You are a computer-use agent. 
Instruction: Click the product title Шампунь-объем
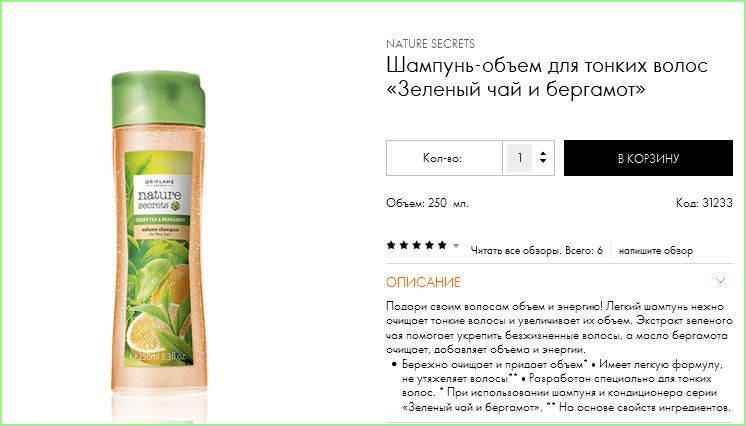(x=547, y=76)
